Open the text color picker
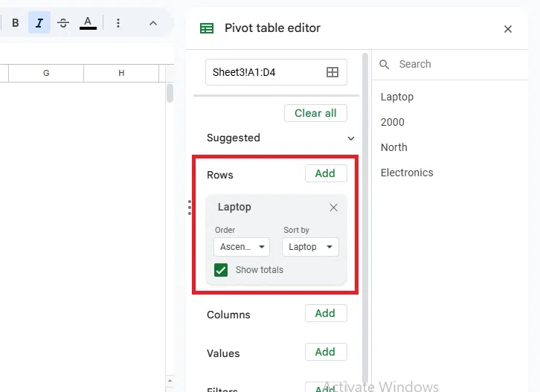The image size is (540, 392). 88,23
